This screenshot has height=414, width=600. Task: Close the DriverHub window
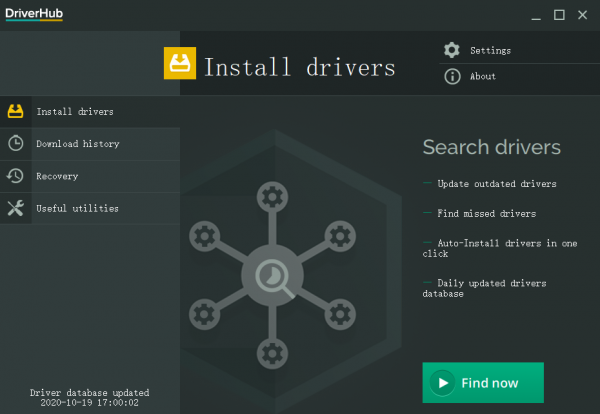click(x=583, y=14)
